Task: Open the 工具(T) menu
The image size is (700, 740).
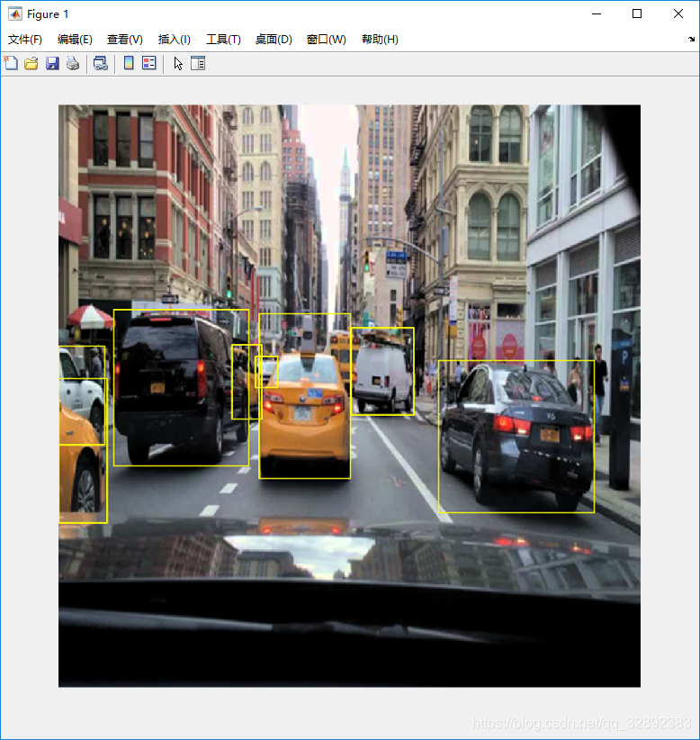Action: pos(223,40)
